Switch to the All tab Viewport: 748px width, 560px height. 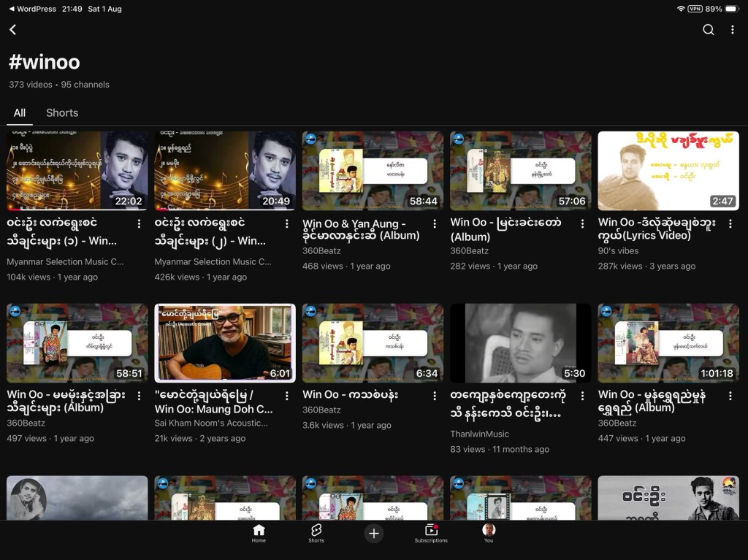(20, 113)
